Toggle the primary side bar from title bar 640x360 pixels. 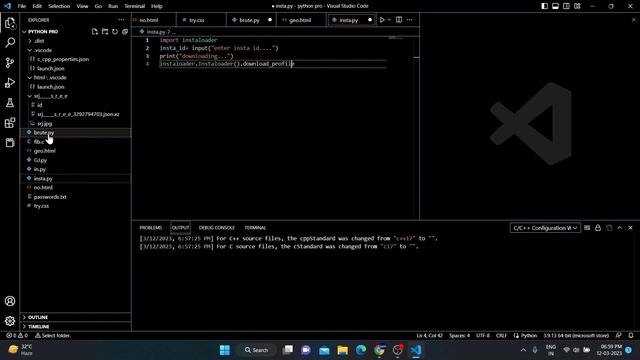click(x=544, y=6)
